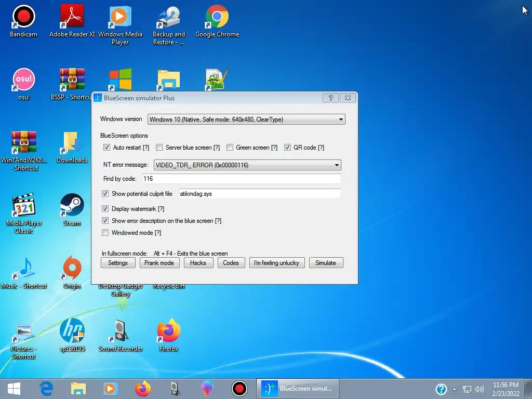Open Backup and Restore desktop shortcut

(169, 24)
